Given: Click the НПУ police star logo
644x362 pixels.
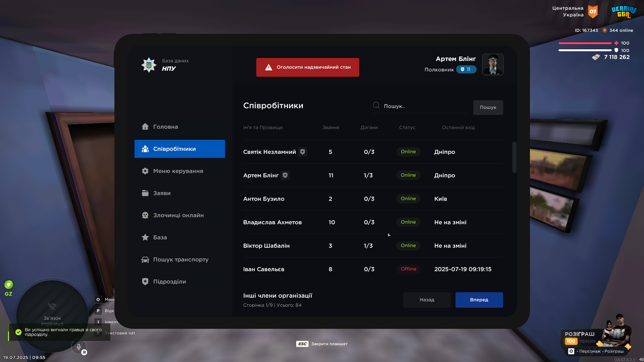Looking at the screenshot, I should (x=148, y=65).
